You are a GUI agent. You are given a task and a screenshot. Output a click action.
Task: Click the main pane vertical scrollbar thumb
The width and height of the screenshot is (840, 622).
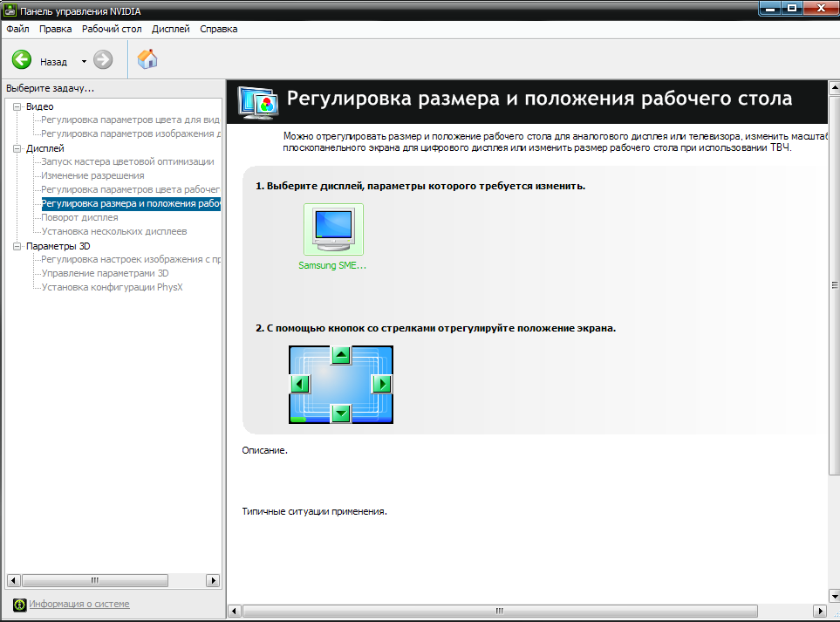click(834, 285)
